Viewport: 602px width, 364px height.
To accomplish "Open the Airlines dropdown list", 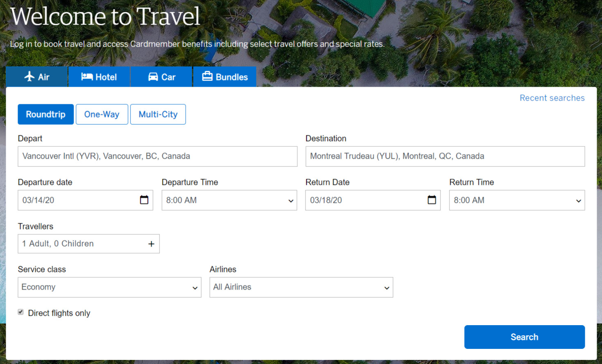I will pyautogui.click(x=301, y=288).
